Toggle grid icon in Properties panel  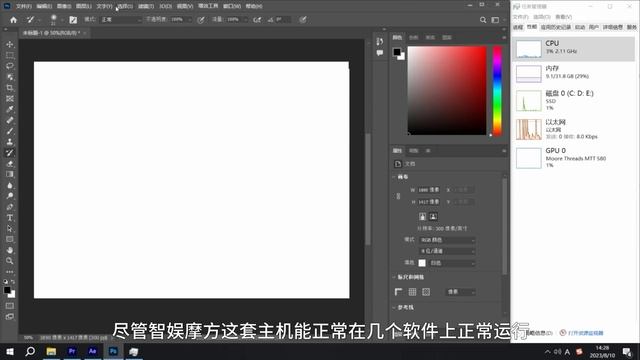412,292
